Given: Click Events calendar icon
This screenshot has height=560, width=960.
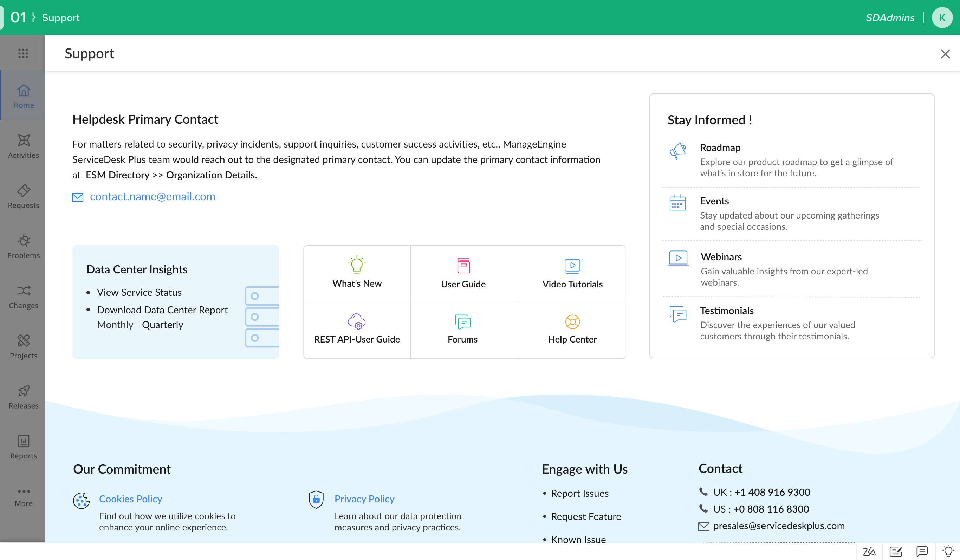Looking at the screenshot, I should (677, 202).
